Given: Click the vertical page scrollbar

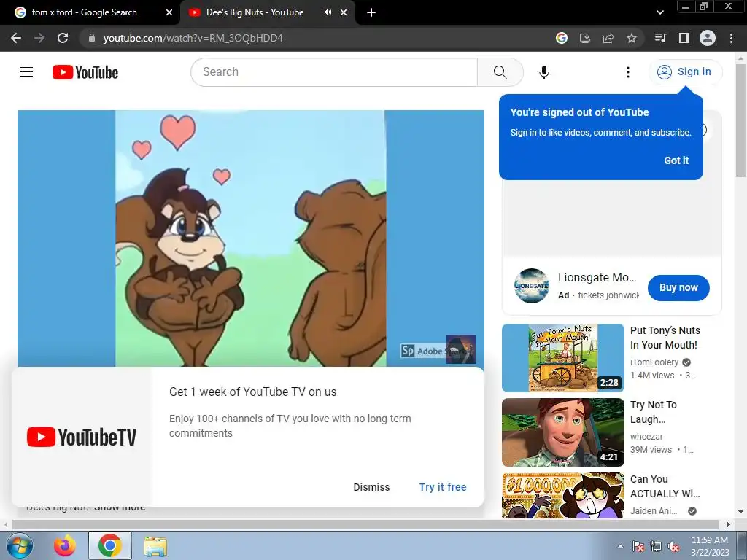Looking at the screenshot, I should point(740,121).
